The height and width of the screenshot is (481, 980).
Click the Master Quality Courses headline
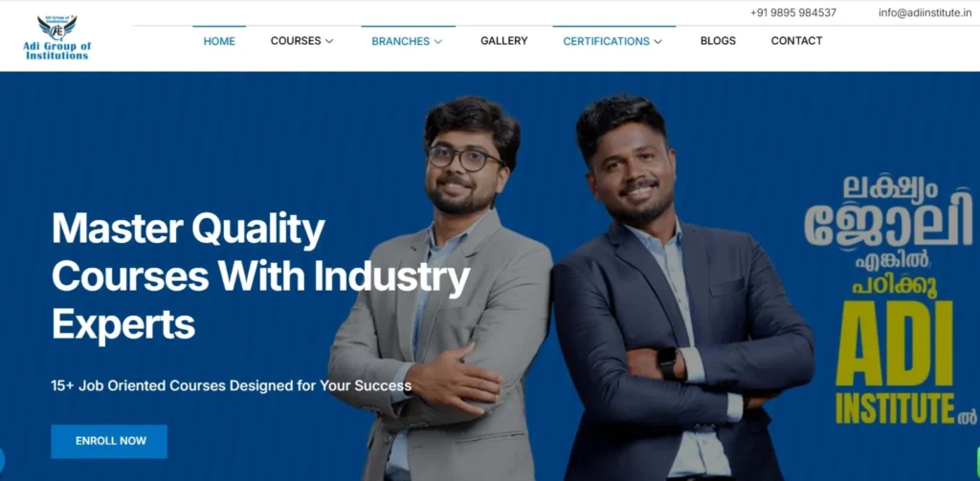point(260,276)
